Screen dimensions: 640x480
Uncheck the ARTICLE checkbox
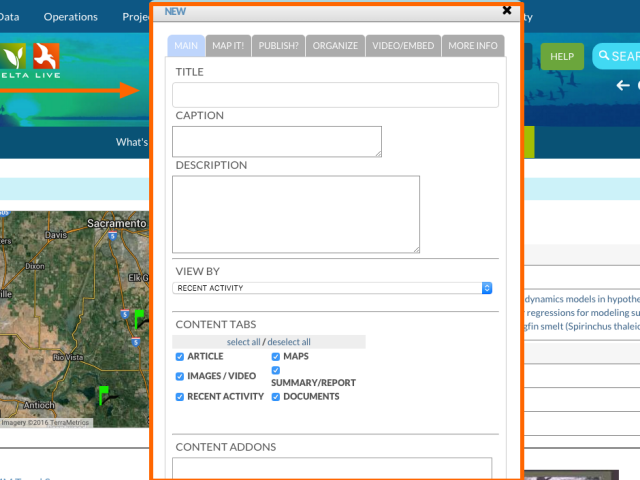180,357
